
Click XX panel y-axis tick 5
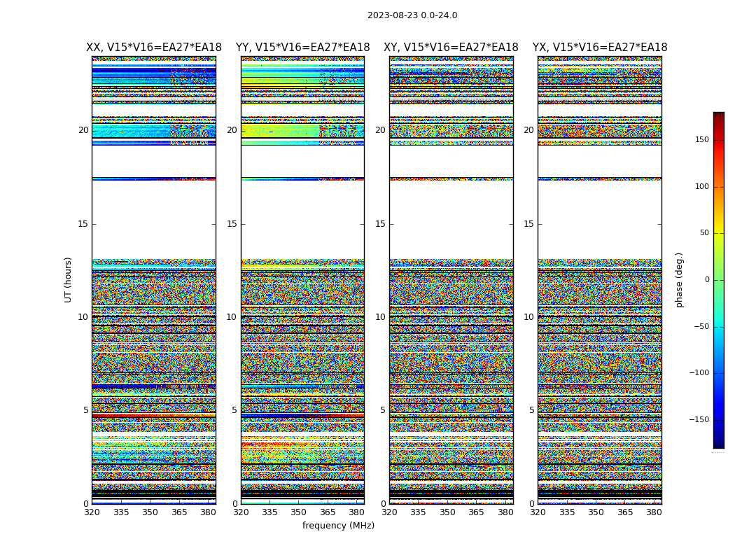point(86,410)
